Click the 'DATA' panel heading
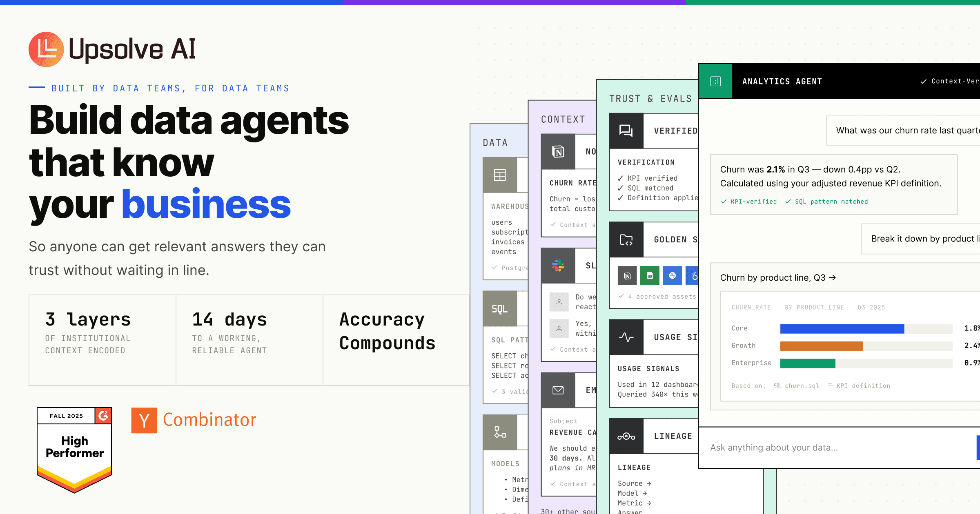This screenshot has height=514, width=980. point(495,143)
